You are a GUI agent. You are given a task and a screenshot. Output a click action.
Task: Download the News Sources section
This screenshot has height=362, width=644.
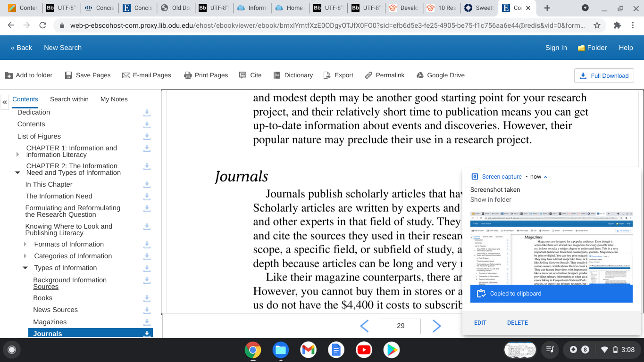click(x=147, y=310)
